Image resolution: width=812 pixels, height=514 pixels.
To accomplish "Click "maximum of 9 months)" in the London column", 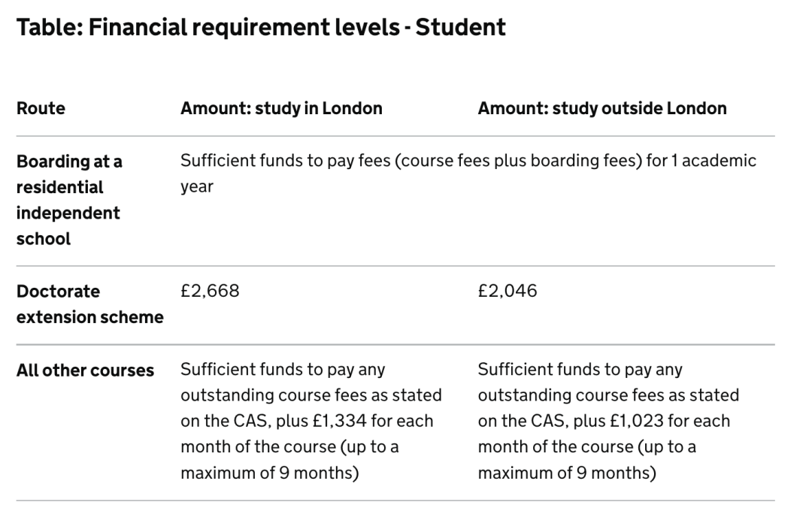I will [268, 474].
